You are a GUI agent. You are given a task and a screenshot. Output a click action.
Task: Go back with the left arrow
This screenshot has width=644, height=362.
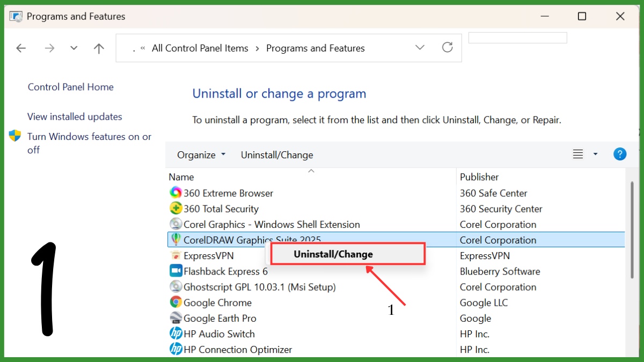point(21,48)
